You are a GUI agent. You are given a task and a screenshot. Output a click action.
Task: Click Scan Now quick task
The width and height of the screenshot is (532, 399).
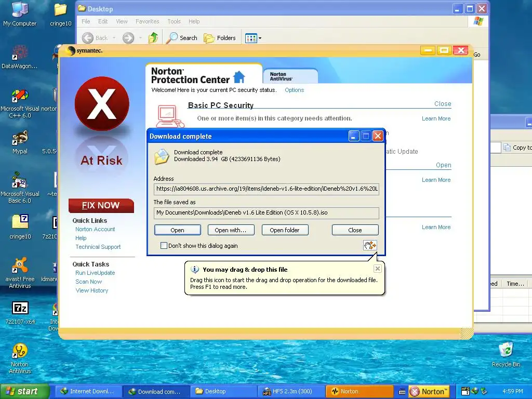coord(88,282)
